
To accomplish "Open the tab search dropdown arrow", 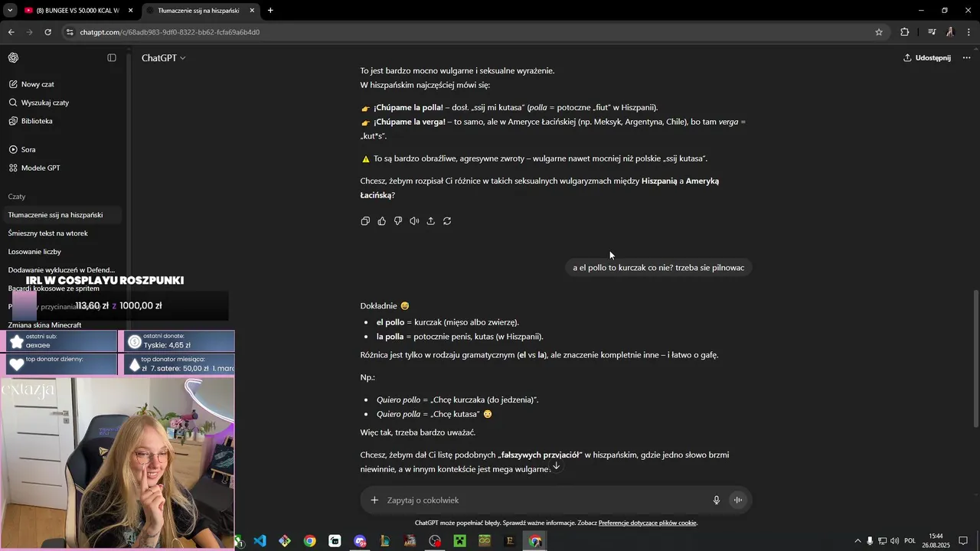I will click(10, 11).
